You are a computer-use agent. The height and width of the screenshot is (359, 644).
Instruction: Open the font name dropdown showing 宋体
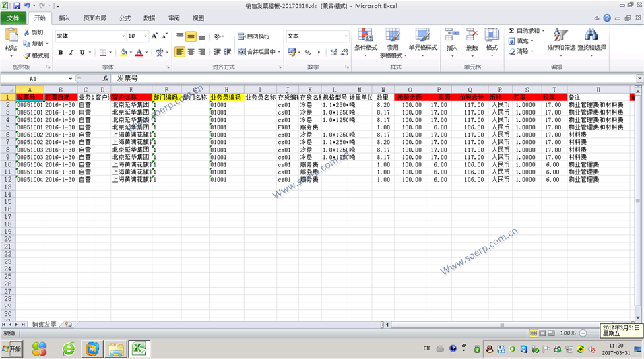click(x=123, y=36)
